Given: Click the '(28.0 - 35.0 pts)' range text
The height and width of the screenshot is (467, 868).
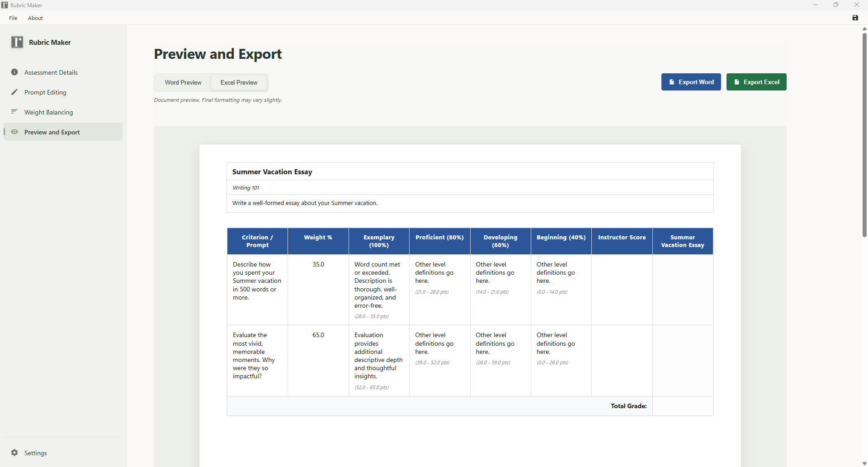Looking at the screenshot, I should tap(372, 317).
